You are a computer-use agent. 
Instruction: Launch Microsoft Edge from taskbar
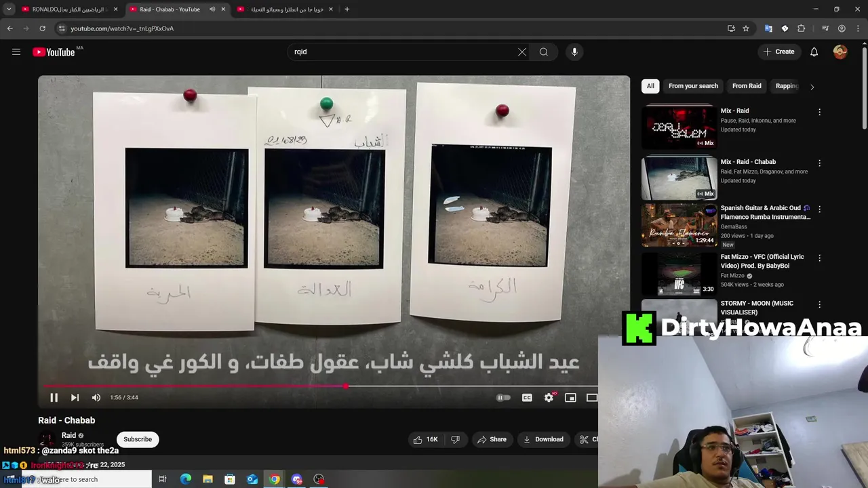tap(185, 479)
